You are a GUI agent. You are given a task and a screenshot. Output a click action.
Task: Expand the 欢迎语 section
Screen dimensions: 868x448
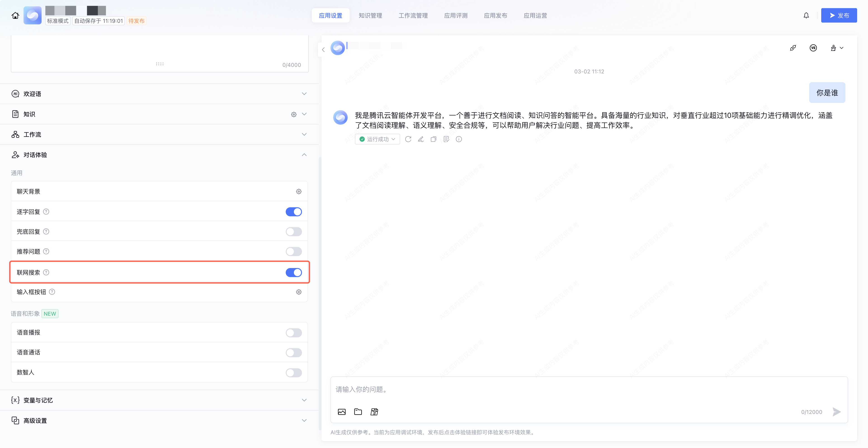click(304, 93)
